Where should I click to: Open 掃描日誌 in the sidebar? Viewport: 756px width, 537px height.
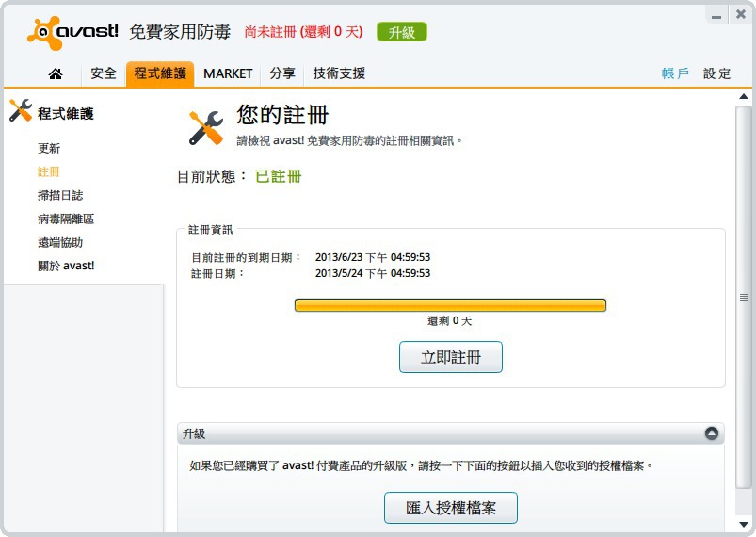click(60, 195)
